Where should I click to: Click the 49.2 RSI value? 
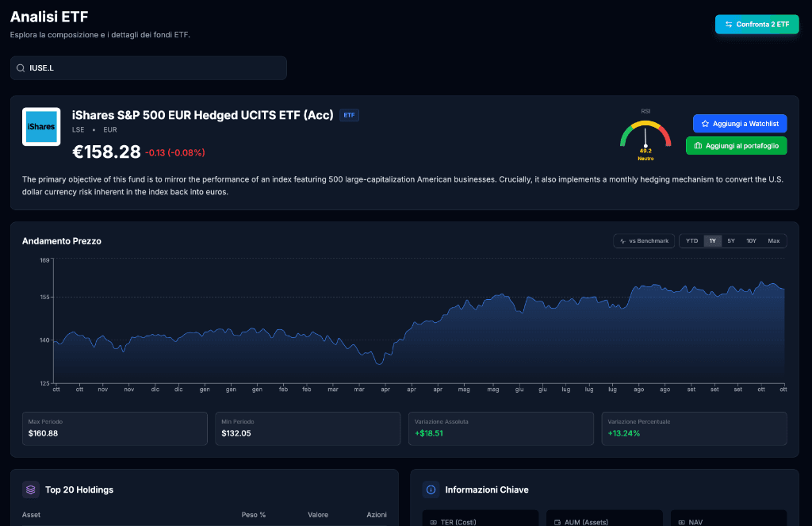645,151
